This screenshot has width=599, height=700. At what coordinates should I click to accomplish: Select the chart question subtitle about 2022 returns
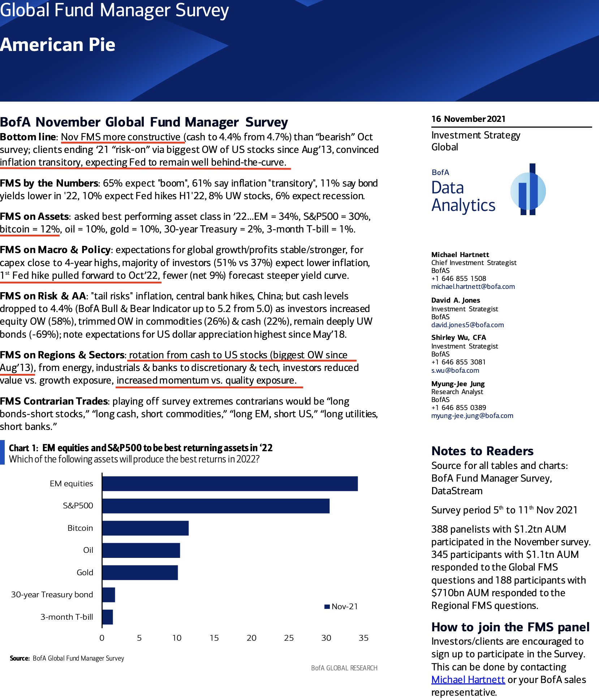click(x=134, y=459)
